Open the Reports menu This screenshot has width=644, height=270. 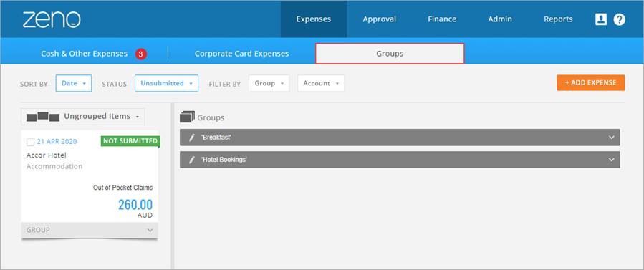pyautogui.click(x=558, y=19)
